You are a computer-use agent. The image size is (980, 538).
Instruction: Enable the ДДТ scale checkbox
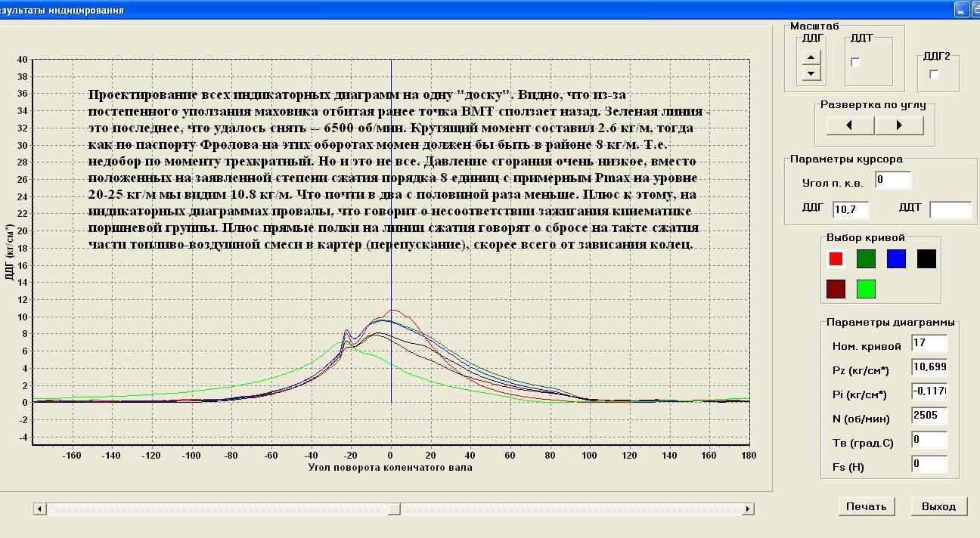[x=856, y=63]
